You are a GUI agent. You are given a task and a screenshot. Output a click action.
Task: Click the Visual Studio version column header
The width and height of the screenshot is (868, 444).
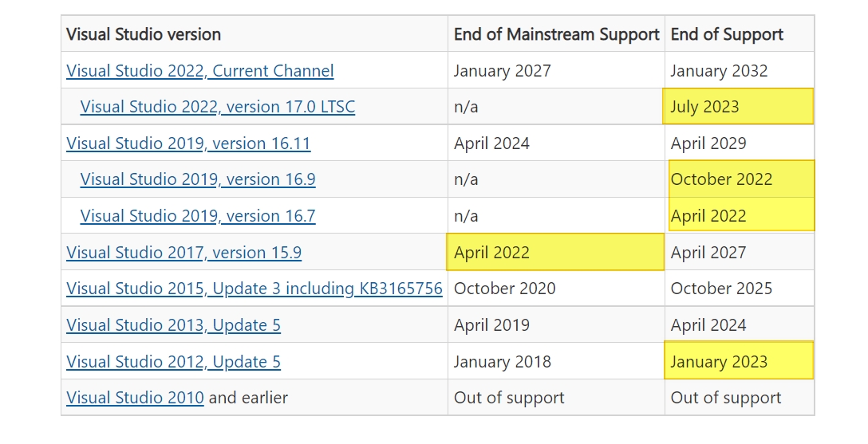144,34
